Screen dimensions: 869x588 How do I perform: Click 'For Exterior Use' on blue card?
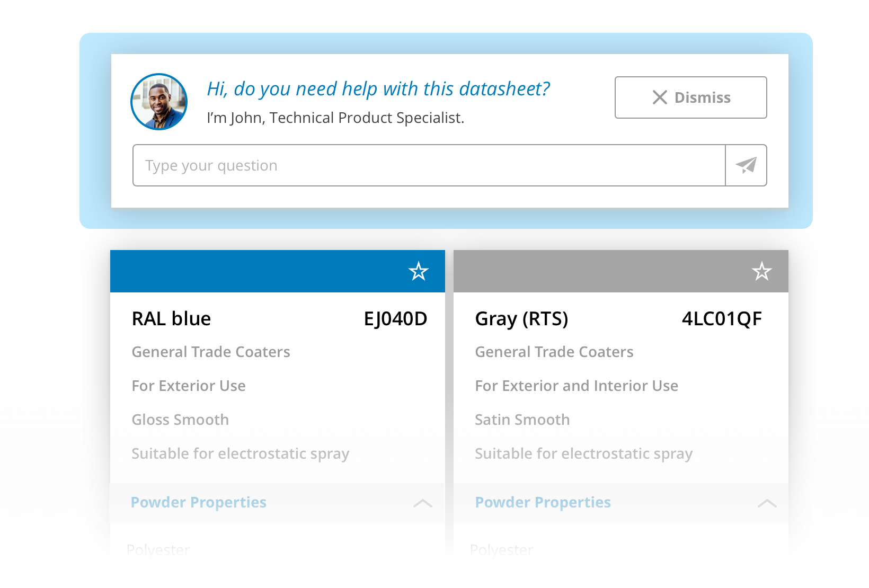[x=189, y=386]
